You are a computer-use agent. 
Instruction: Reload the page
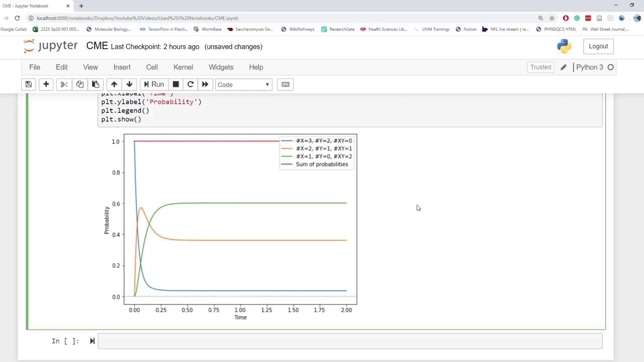tap(17, 18)
